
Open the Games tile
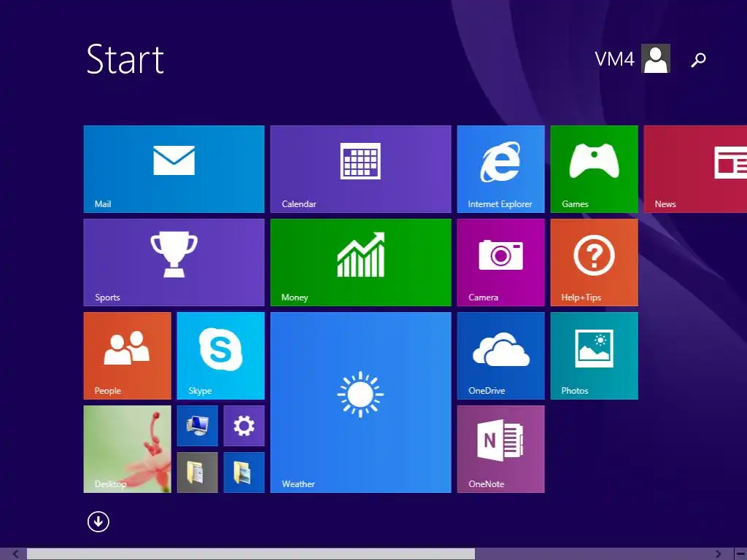[x=594, y=169]
